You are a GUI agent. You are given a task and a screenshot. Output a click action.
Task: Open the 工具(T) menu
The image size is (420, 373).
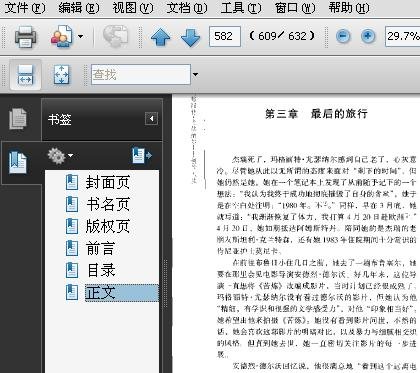click(241, 7)
